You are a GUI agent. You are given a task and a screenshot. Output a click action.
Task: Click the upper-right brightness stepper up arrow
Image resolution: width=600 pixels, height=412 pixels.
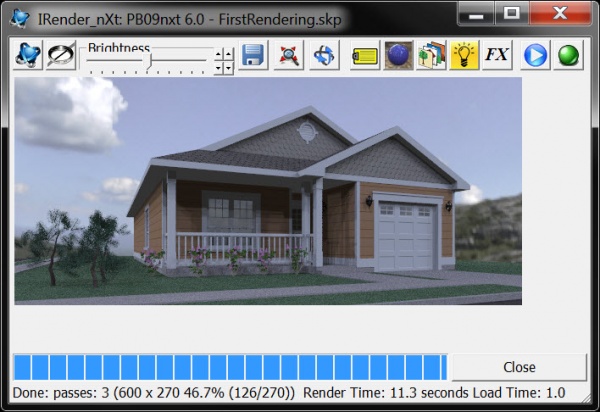click(x=228, y=55)
